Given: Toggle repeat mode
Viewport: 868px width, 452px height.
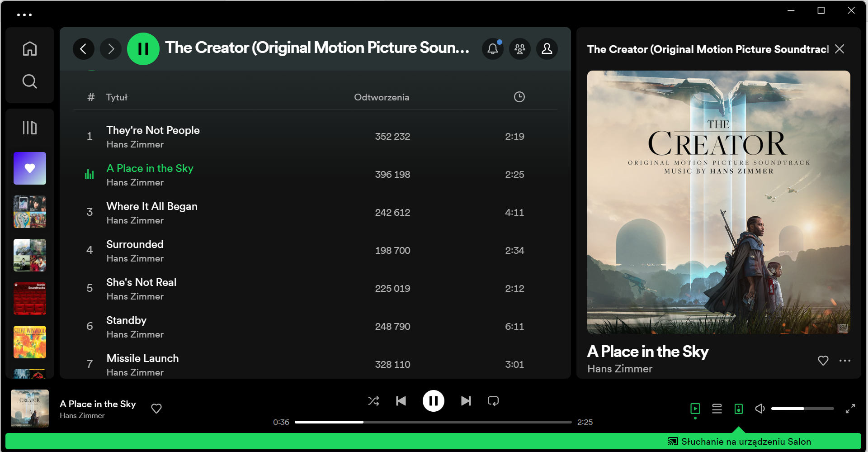Looking at the screenshot, I should click(493, 401).
